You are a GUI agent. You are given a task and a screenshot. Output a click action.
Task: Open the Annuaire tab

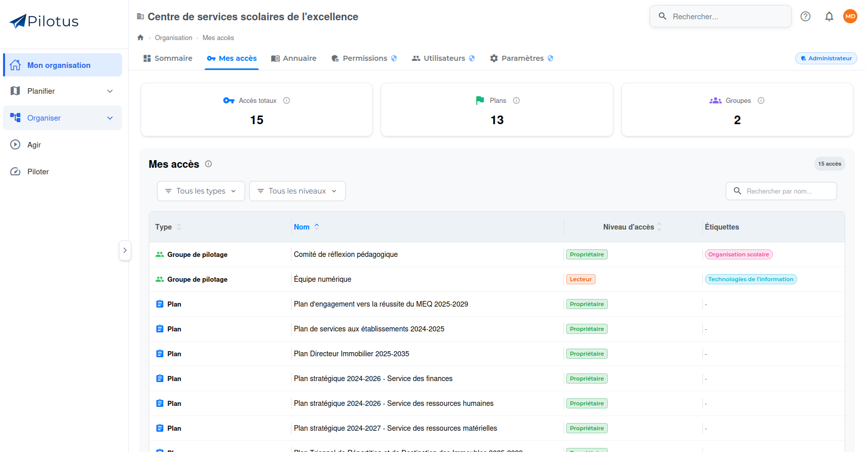[x=294, y=58]
